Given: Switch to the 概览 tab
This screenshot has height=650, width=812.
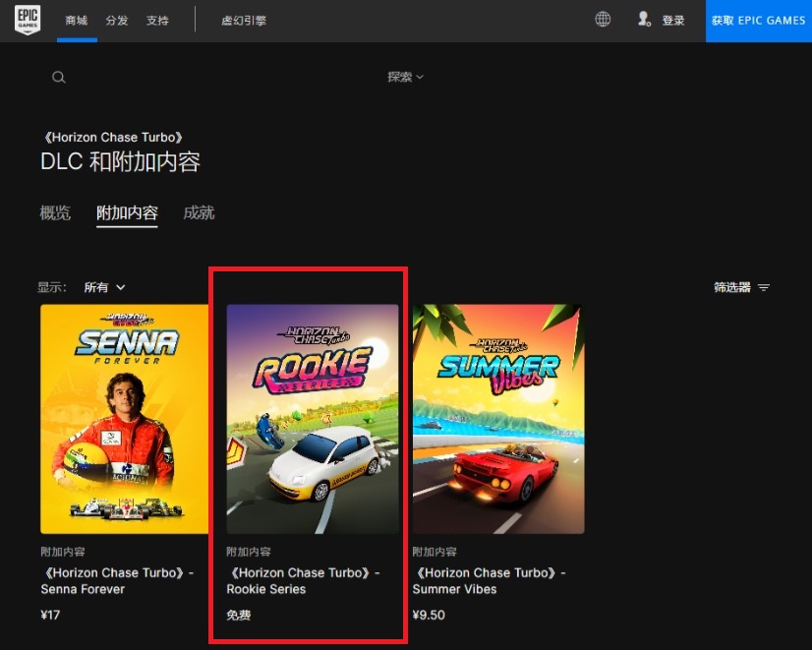Looking at the screenshot, I should tap(55, 212).
